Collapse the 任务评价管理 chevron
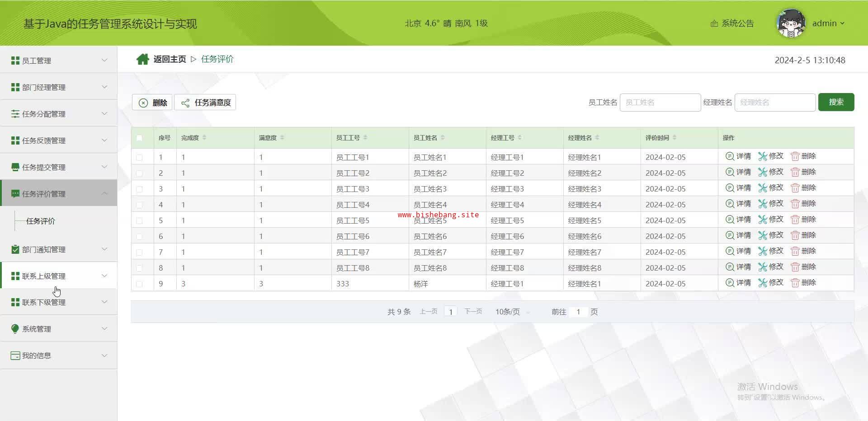Viewport: 868px width, 421px height. (x=104, y=193)
